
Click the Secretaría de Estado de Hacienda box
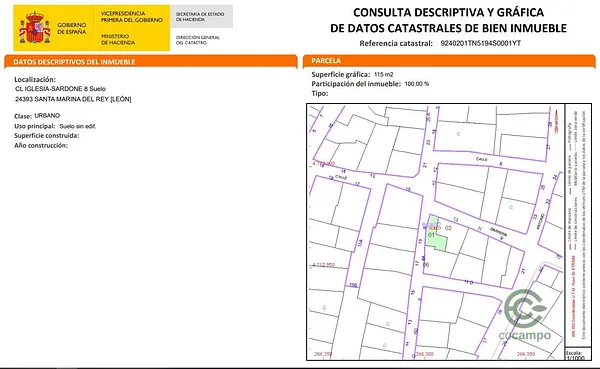201,16
